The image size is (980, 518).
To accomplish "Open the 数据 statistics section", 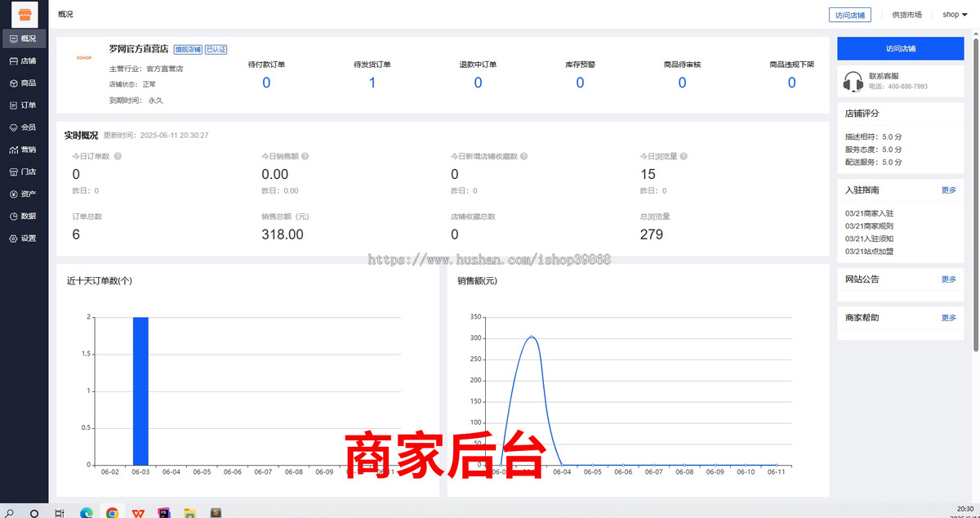I will pos(24,217).
